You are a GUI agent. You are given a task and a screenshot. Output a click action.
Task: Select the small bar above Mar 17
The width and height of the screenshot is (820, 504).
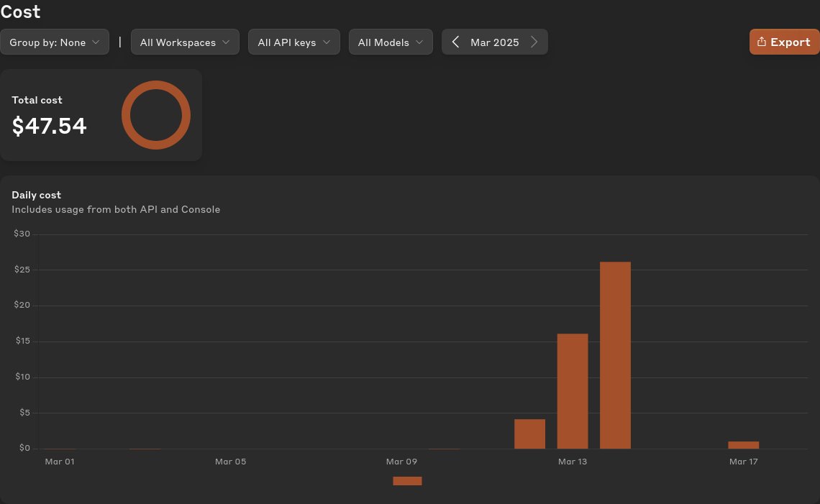[x=743, y=445]
